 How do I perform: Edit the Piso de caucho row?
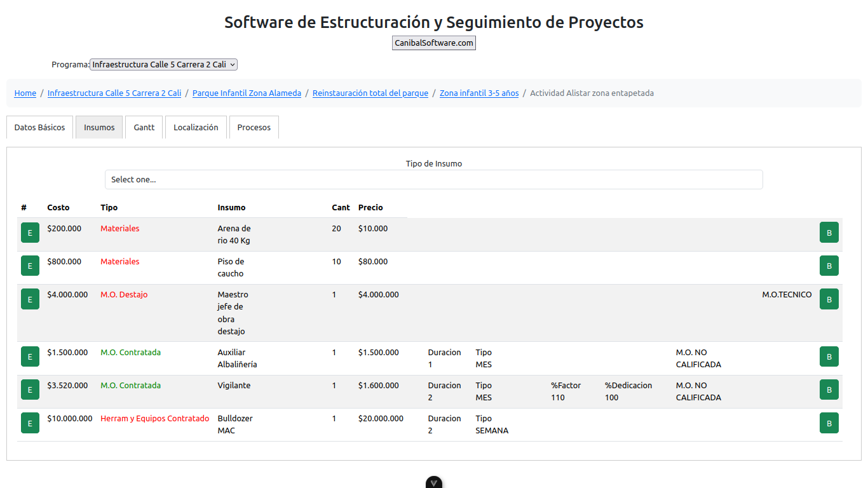(30, 266)
